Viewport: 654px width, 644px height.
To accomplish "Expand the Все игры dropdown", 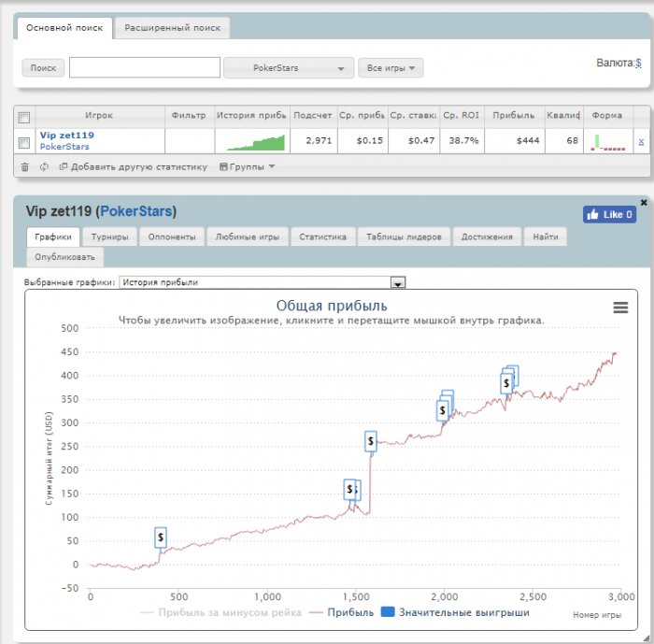I will click(391, 68).
